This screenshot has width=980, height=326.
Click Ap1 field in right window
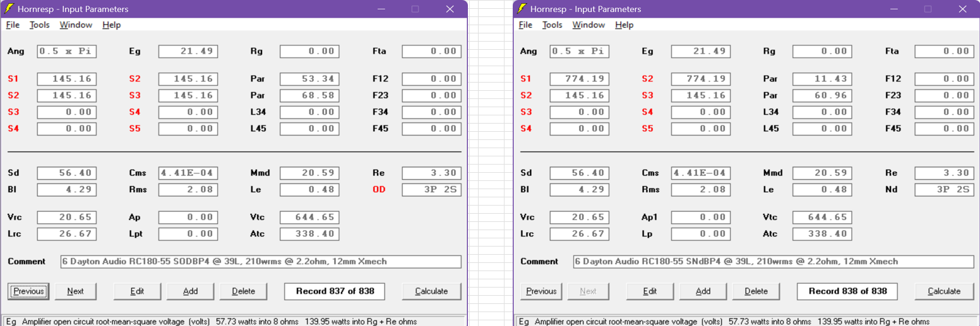point(701,217)
